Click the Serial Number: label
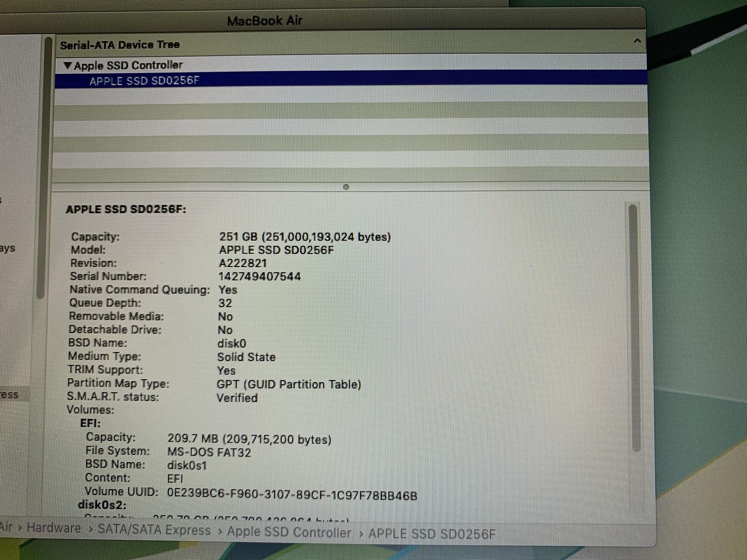Screen dimensions: 747x560 click(x=108, y=276)
